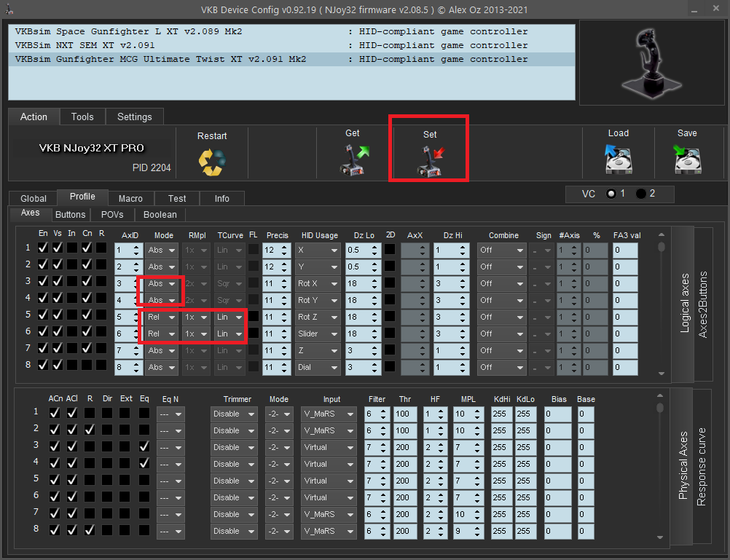Toggle En checkbox for logical axis 1
730x560 pixels.
(x=43, y=248)
